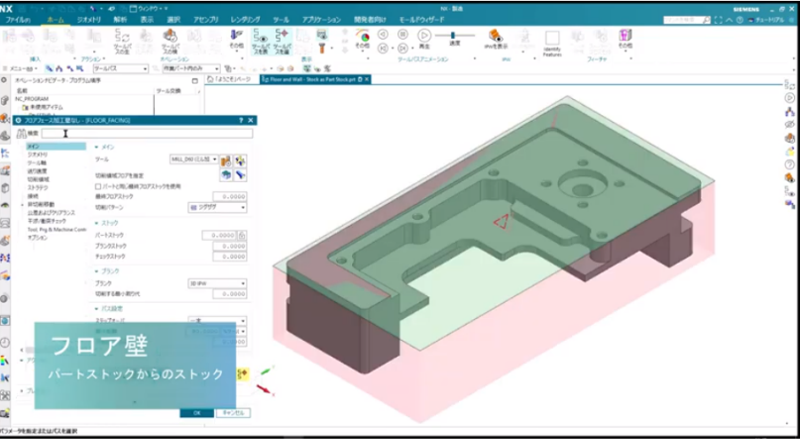Open the ウィンドウ dropdown in title bar

click(149, 9)
